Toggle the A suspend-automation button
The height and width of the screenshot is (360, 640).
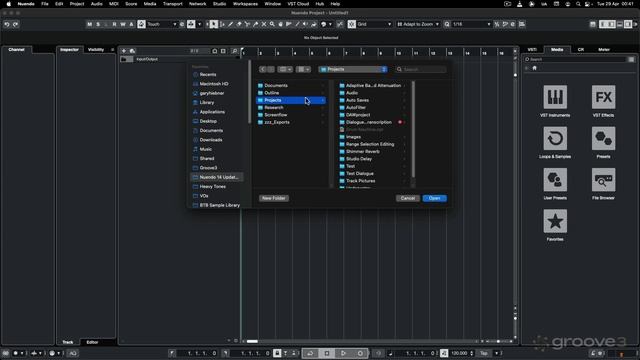[x=131, y=24]
